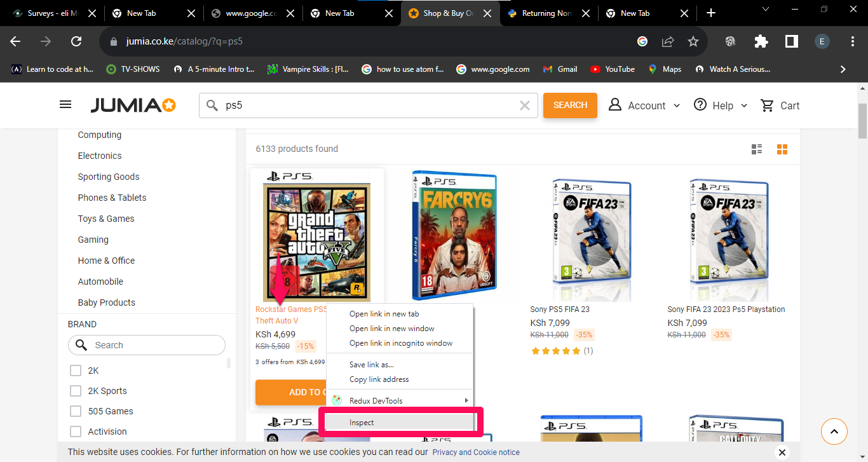
Task: Open the Automobile category
Action: [100, 282]
